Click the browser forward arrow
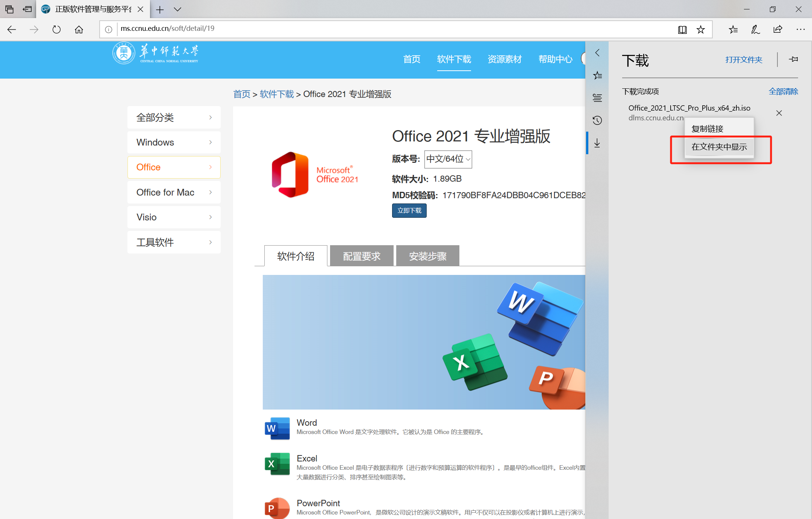The image size is (812, 519). click(34, 29)
